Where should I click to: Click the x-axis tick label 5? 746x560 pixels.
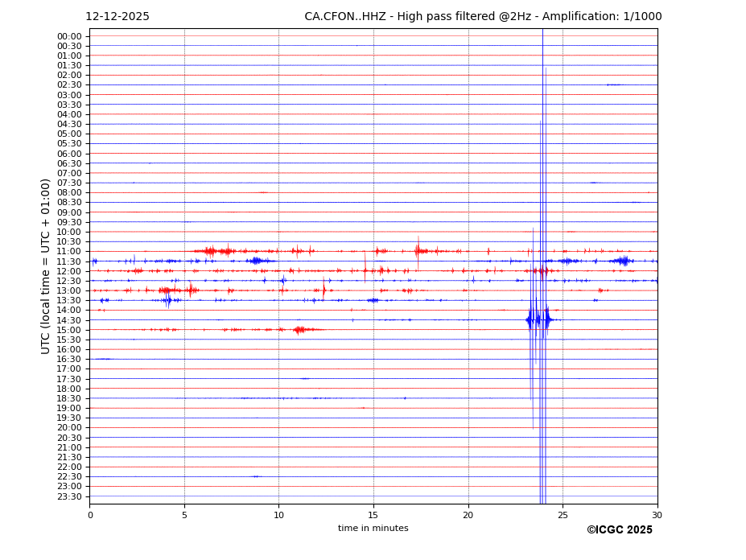(184, 515)
